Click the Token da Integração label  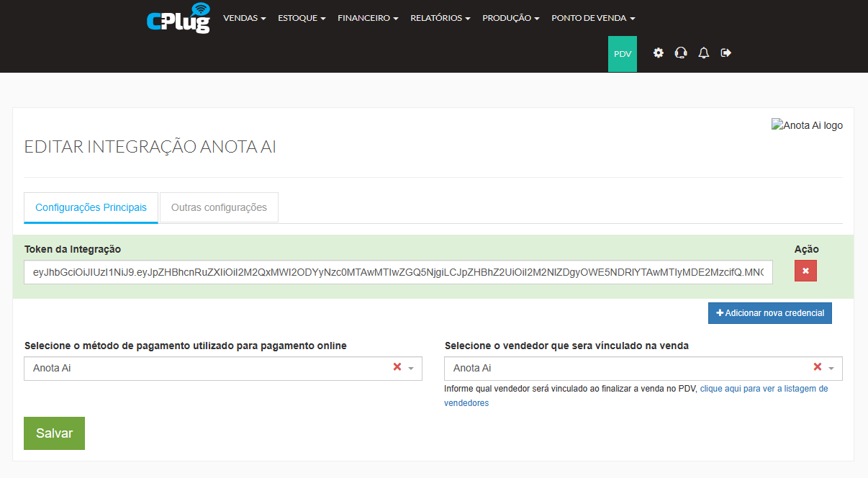point(73,249)
